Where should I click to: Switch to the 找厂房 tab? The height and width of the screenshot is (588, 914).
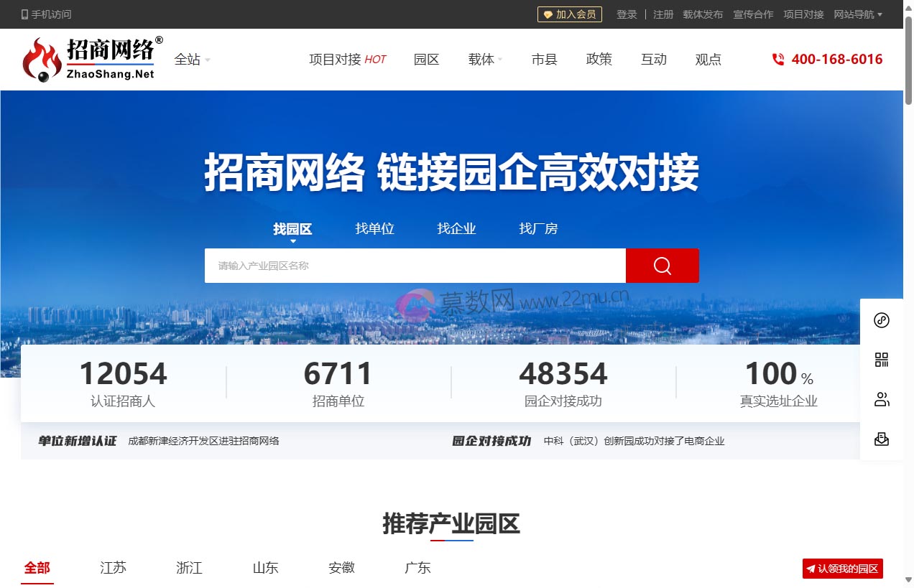click(x=538, y=228)
